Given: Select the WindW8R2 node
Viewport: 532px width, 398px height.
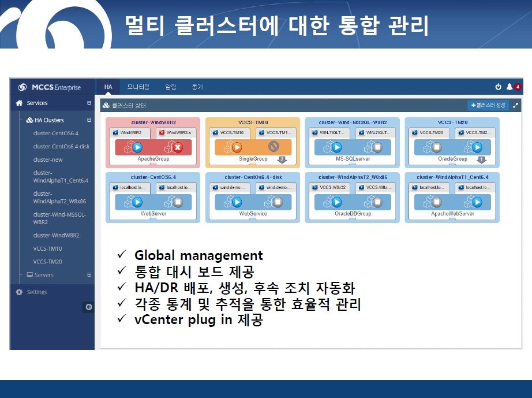Looking at the screenshot, I should pyautogui.click(x=130, y=133).
